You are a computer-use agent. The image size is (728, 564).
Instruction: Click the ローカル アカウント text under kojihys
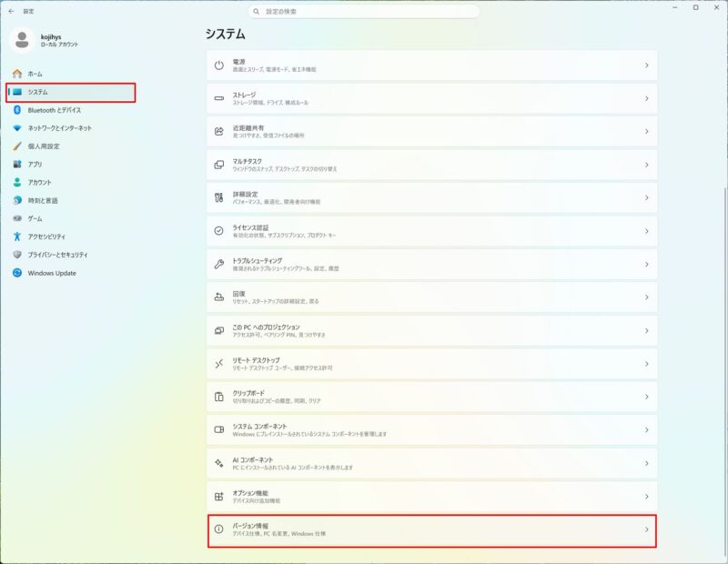59,45
